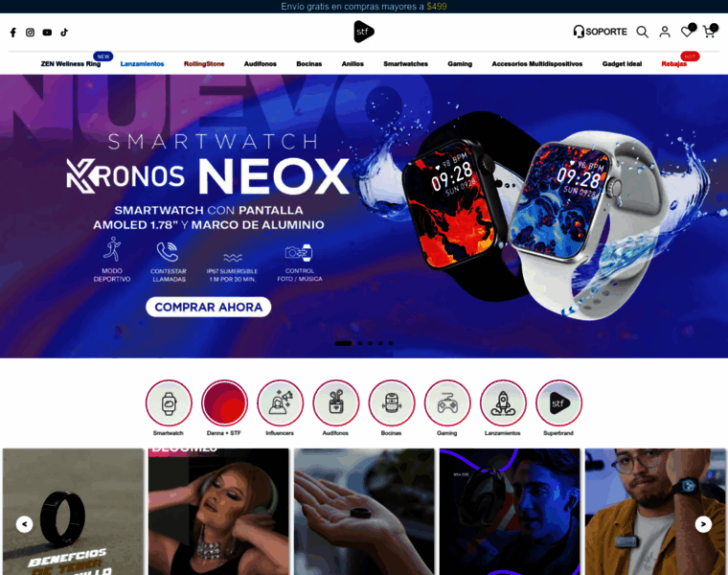Select the third banner slide dot
This screenshot has height=575, width=728.
pos(370,343)
